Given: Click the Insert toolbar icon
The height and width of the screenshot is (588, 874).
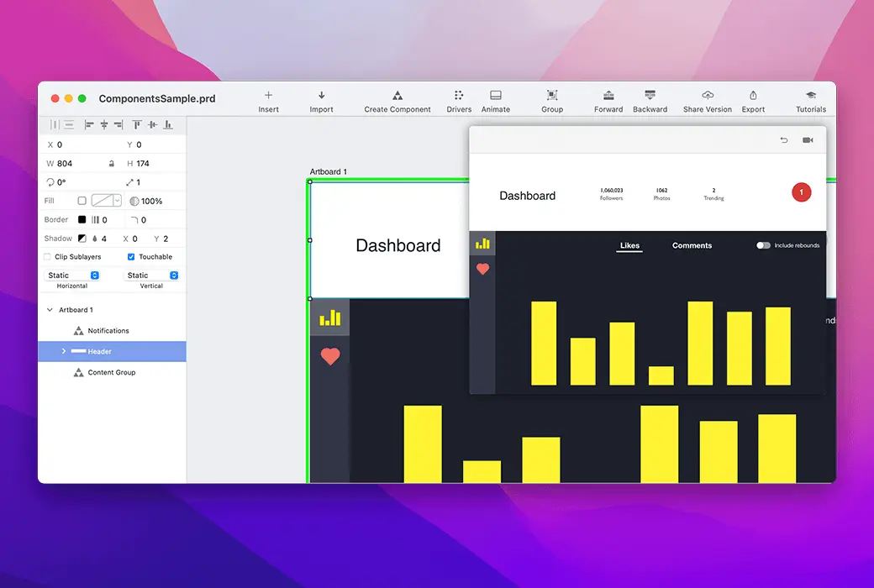Looking at the screenshot, I should 268,95.
